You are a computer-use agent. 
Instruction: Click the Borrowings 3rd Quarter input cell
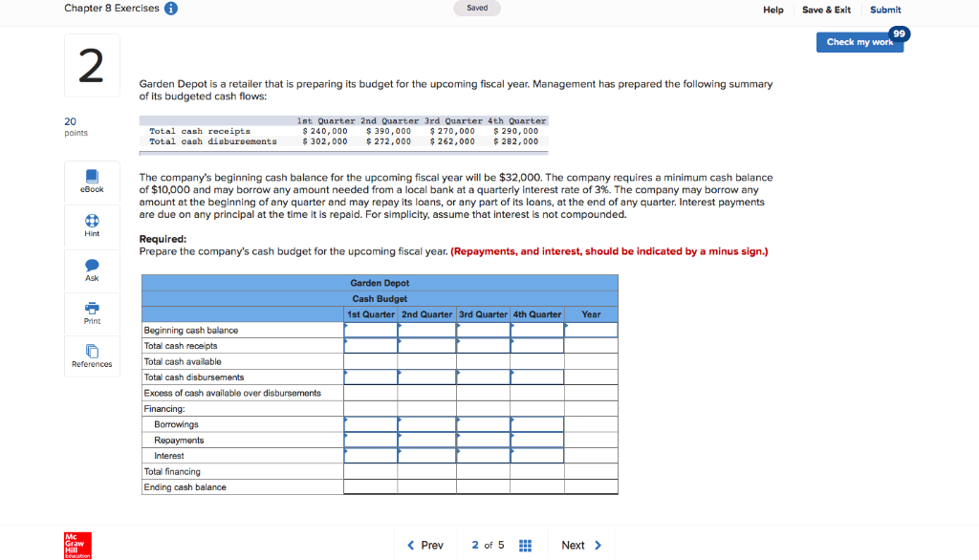482,424
